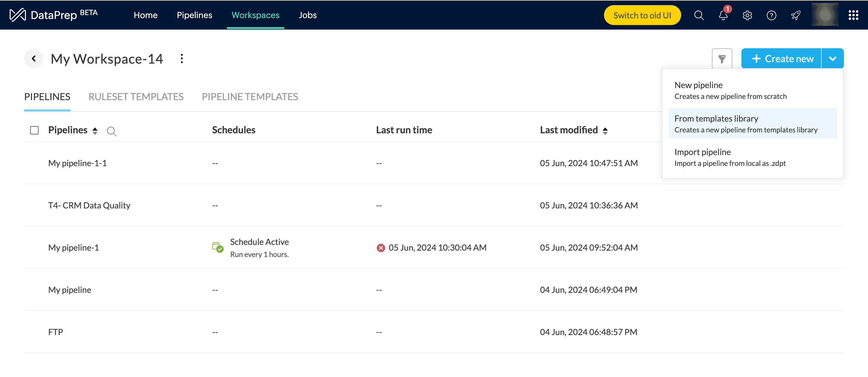Screen dimensions: 868x377
Task: Click the filter funnel icon
Action: [722, 59]
